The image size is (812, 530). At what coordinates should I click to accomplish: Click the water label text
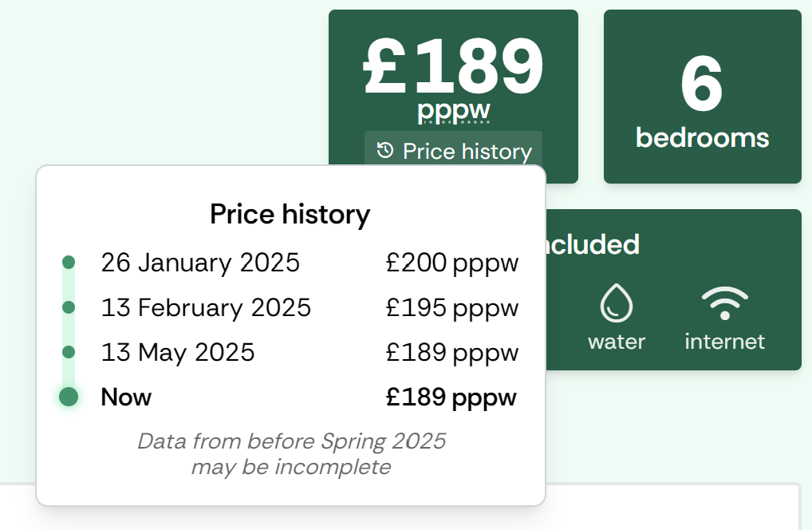pos(616,342)
